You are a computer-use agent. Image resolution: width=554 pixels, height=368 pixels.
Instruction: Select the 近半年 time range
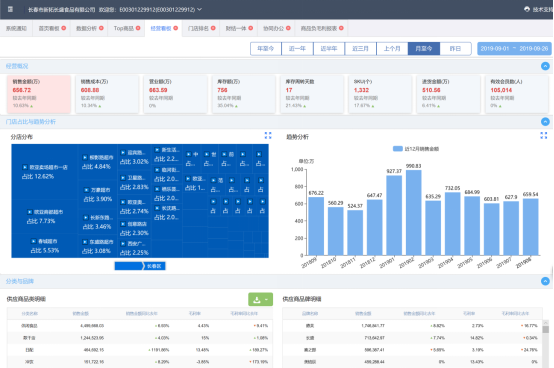[x=329, y=48]
